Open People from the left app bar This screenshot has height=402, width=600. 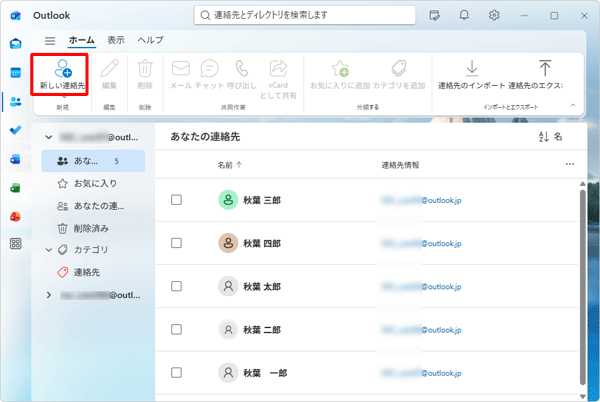pos(16,101)
